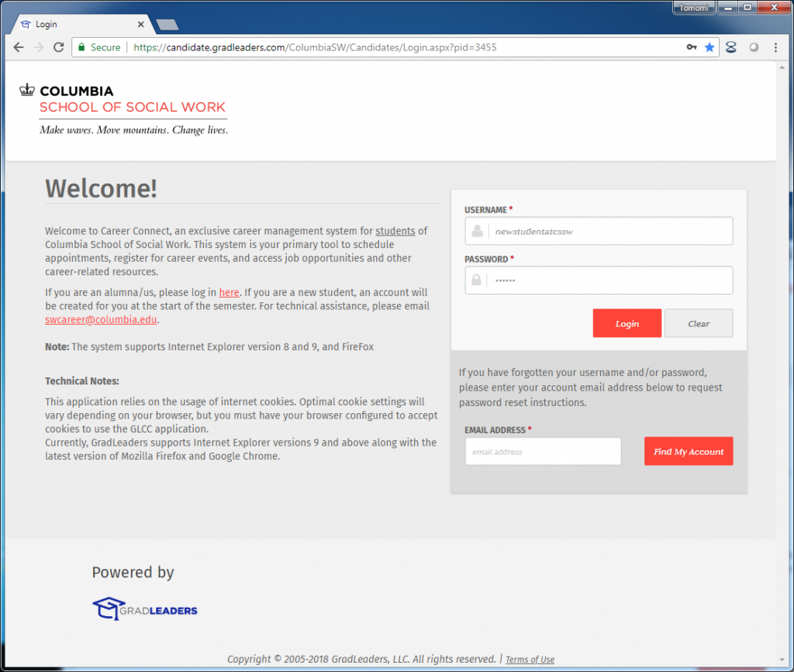794x672 pixels.
Task: Click the copyright GradLeaders footer text
Action: coord(361,659)
